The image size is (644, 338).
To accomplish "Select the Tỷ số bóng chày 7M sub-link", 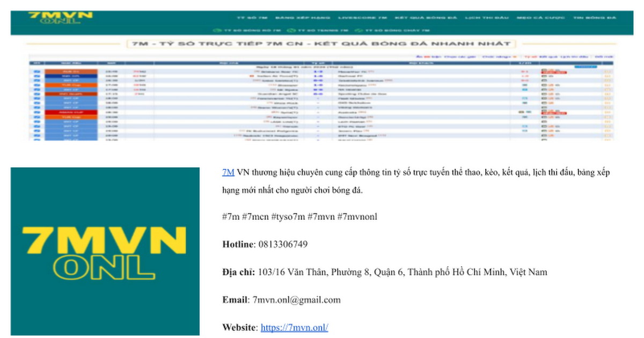I will pyautogui.click(x=392, y=31).
